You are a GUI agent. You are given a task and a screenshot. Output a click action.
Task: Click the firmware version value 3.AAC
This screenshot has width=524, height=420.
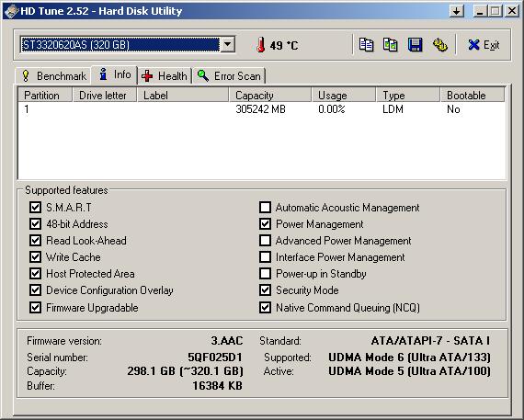click(x=226, y=341)
